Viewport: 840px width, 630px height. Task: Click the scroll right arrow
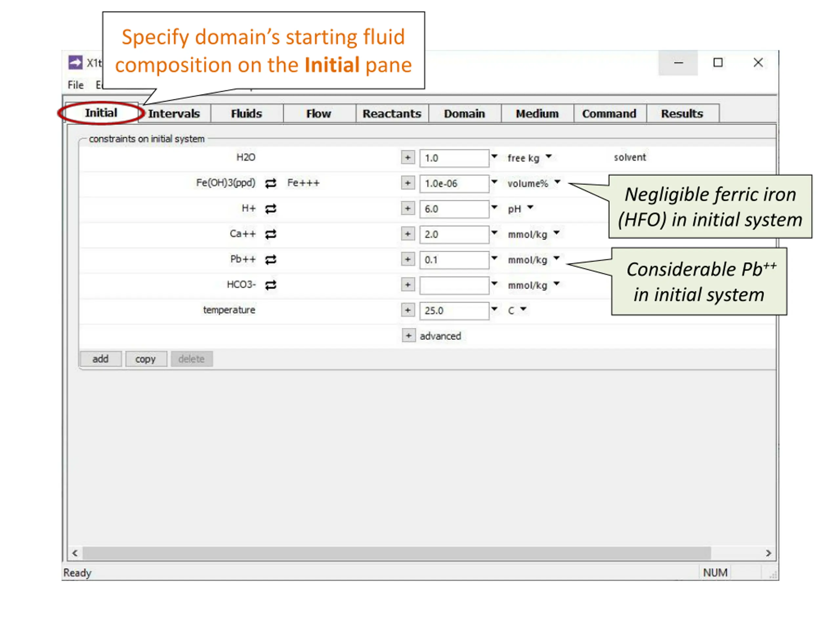[x=768, y=553]
